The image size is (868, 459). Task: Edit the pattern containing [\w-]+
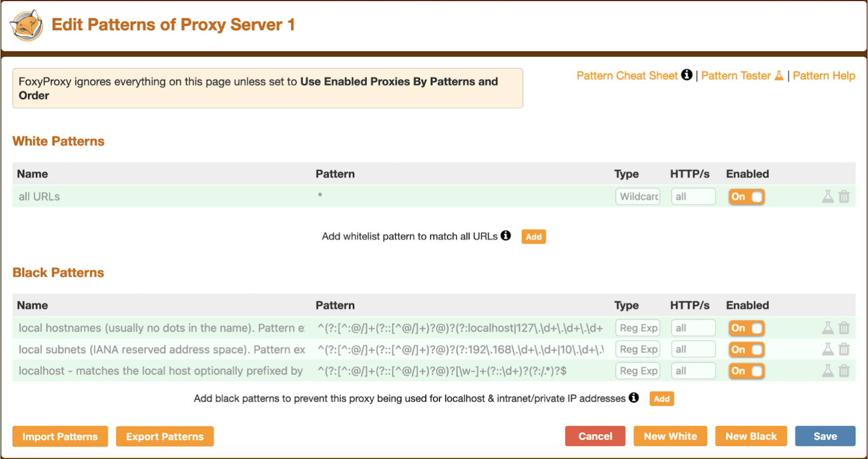pos(460,371)
